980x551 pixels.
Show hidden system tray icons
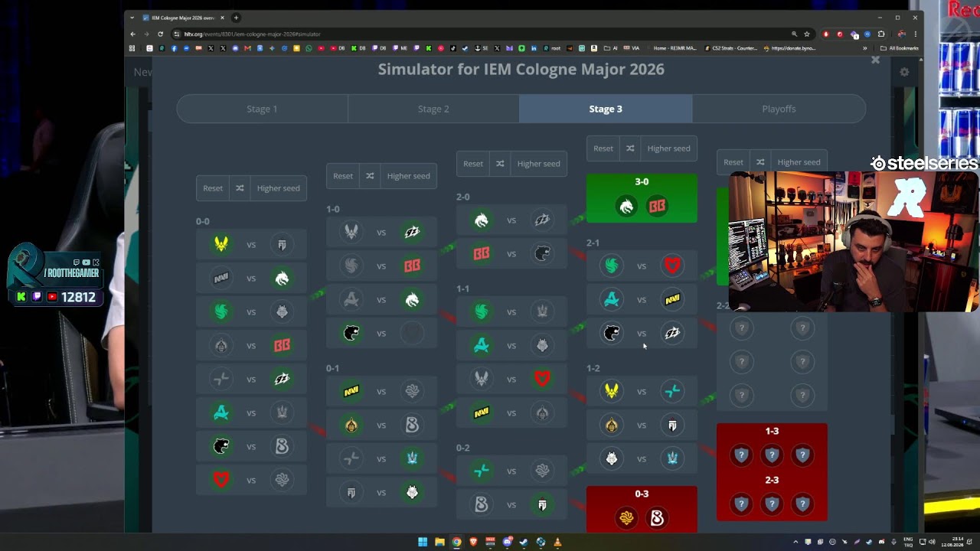795,542
